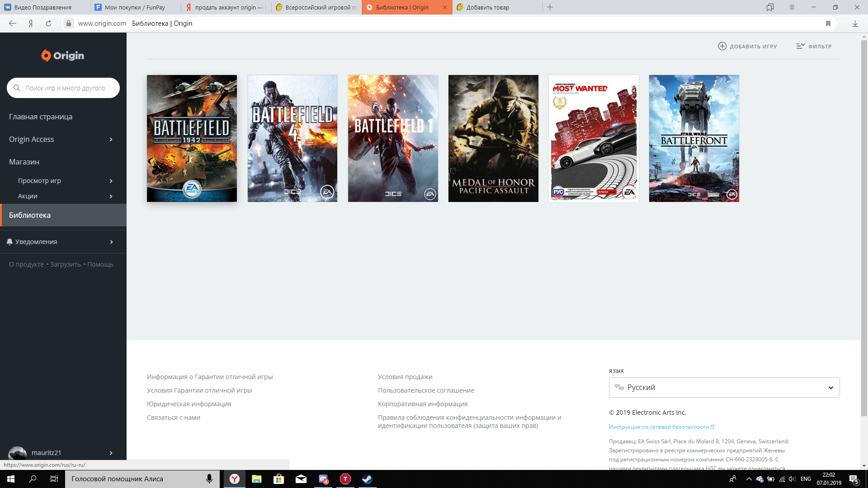Open Battlefield 4 game tile
This screenshot has width=868, height=488.
tap(292, 138)
